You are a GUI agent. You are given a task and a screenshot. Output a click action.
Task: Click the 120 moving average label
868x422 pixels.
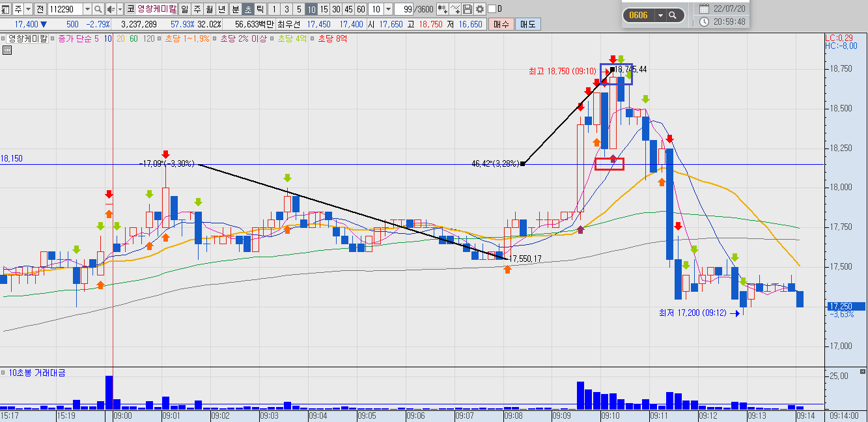148,38
